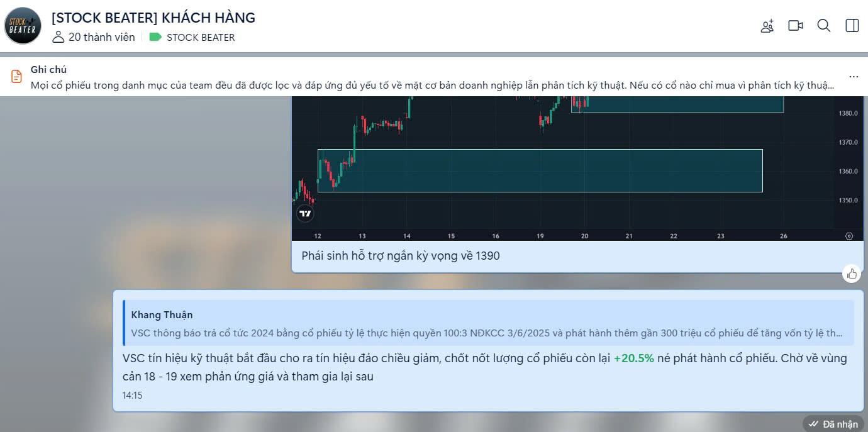Click the add members icon
868x432 pixels.
tap(767, 26)
